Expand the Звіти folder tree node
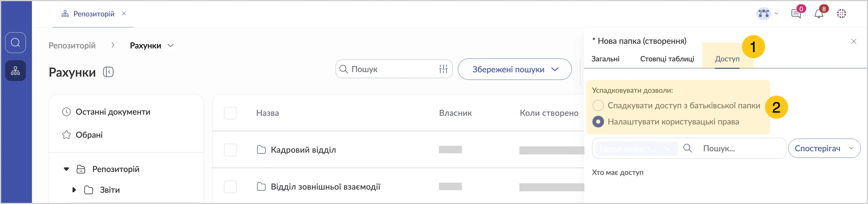 coord(74,190)
